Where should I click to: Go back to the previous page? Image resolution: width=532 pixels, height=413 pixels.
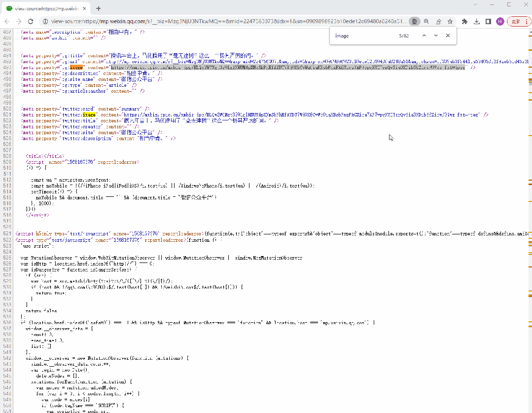tap(7, 21)
